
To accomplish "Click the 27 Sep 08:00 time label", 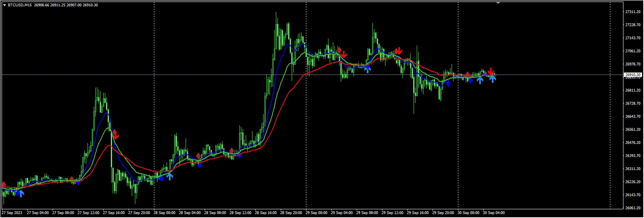I will click(x=63, y=213).
